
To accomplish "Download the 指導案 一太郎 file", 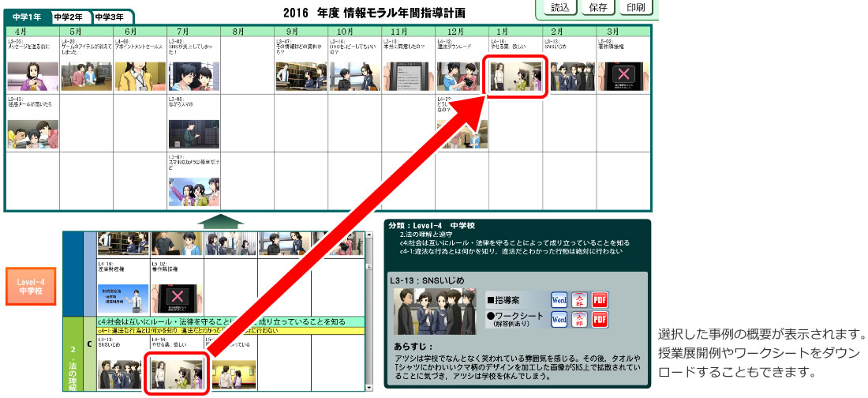I will [x=580, y=299].
